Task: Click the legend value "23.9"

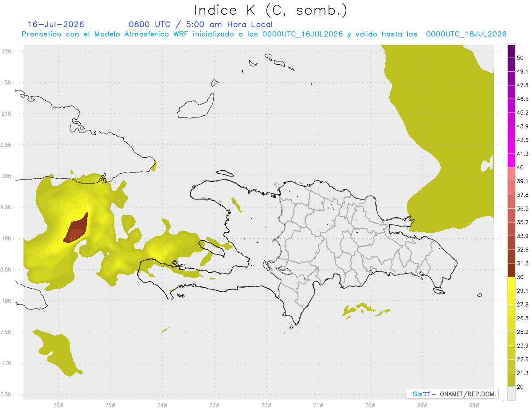Action: 523,346
